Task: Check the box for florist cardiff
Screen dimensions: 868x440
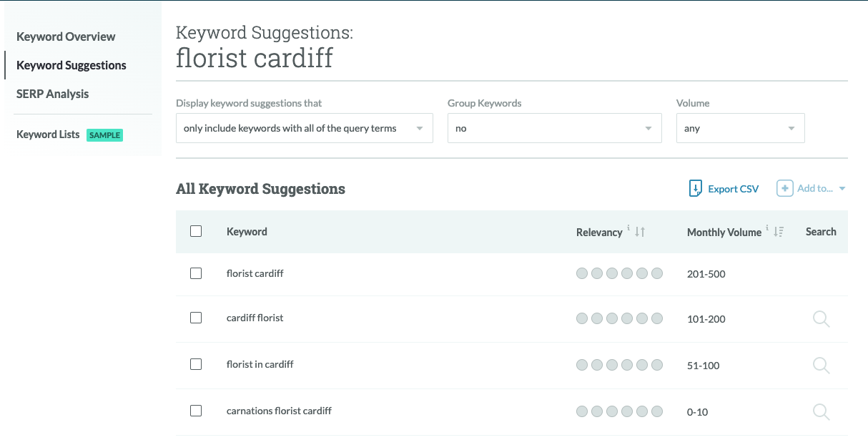Action: coord(196,273)
